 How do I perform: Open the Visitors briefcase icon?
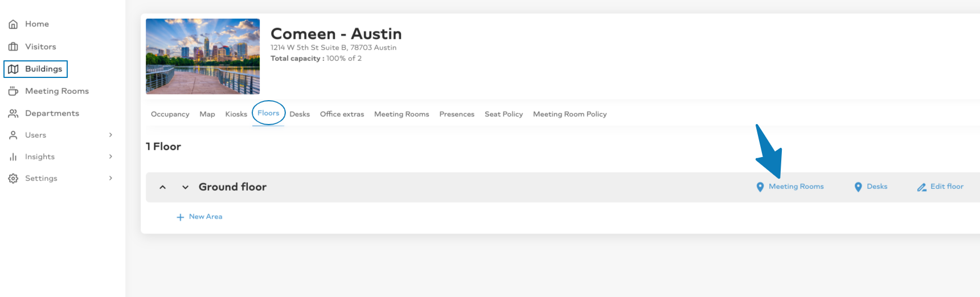click(x=13, y=47)
